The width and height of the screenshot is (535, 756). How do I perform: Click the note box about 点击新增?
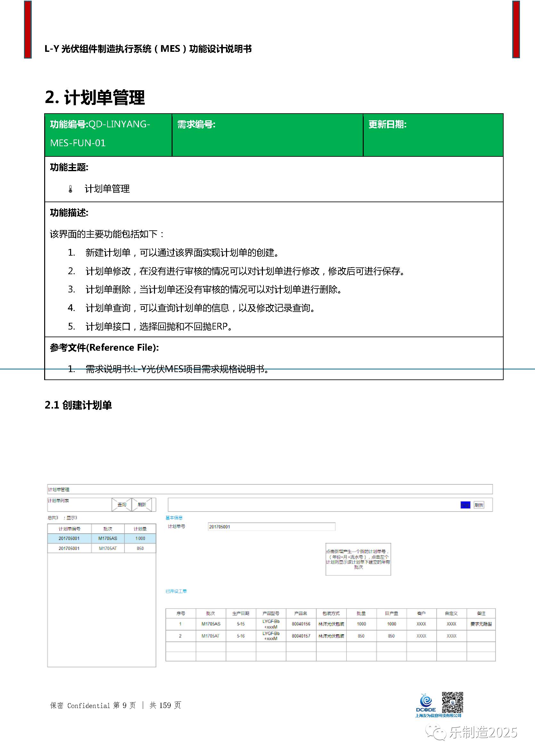pyautogui.click(x=358, y=559)
